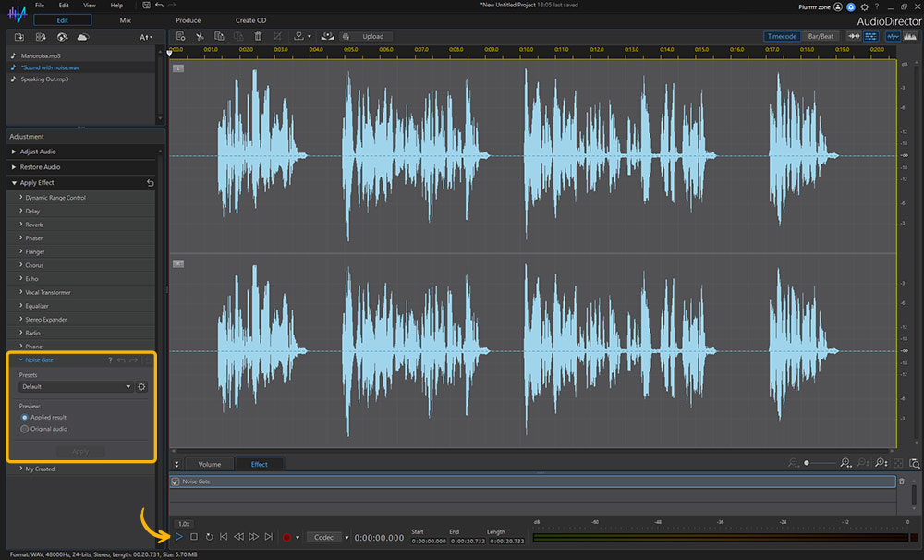Open the Help menu

pos(116,5)
